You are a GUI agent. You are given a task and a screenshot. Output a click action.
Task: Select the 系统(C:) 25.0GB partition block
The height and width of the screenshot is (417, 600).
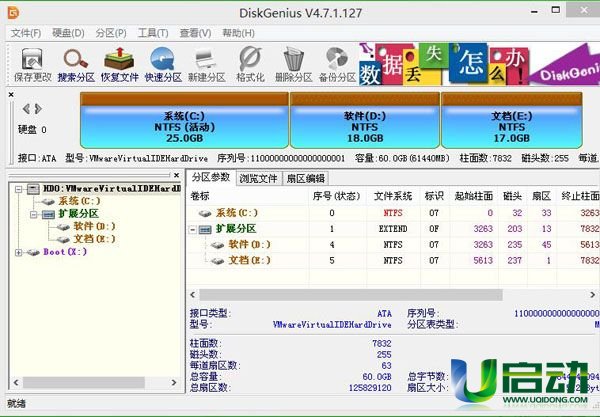[184, 120]
